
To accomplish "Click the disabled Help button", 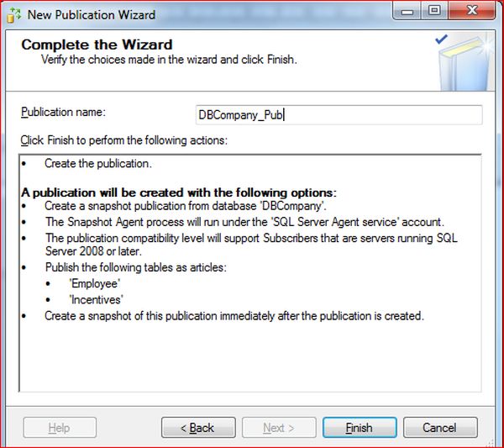I will pos(60,428).
